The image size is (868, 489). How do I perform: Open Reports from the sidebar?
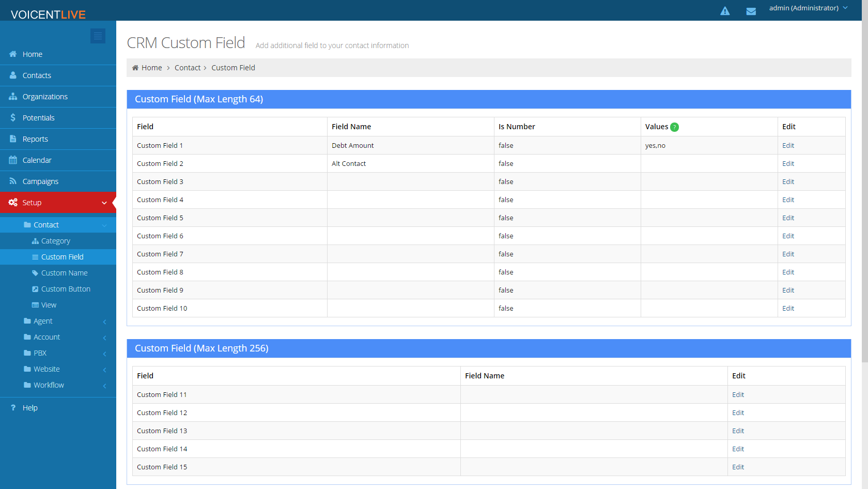coord(35,139)
